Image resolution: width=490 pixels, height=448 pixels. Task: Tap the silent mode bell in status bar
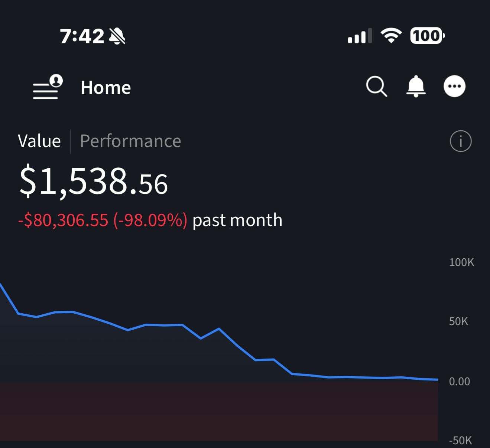click(x=117, y=36)
